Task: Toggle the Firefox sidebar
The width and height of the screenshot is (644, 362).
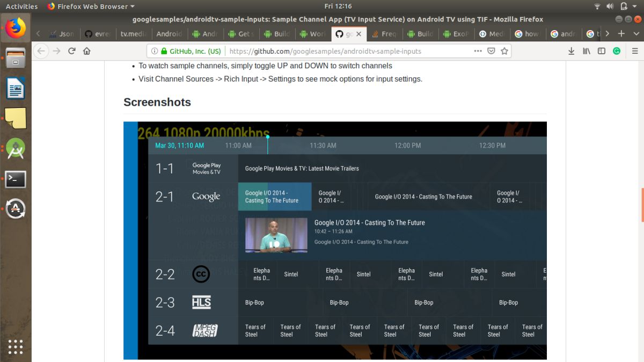Action: point(602,51)
